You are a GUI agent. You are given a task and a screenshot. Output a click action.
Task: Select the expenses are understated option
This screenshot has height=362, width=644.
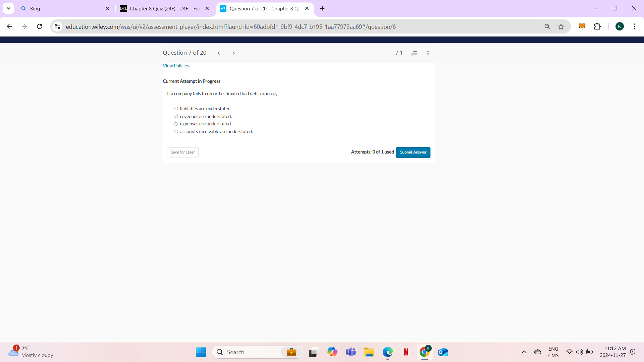pos(176,124)
